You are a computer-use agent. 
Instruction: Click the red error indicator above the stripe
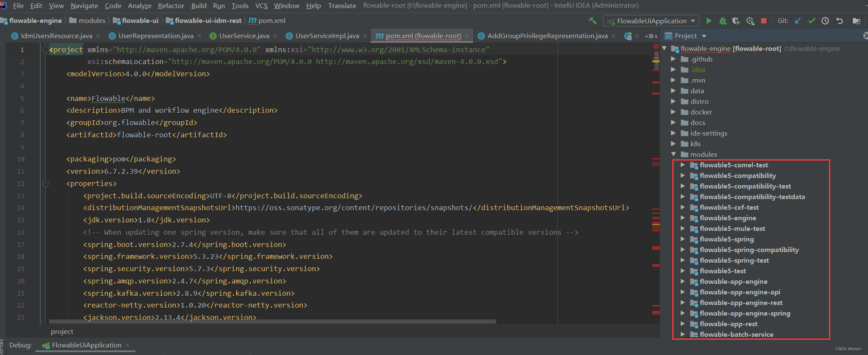pyautogui.click(x=656, y=47)
